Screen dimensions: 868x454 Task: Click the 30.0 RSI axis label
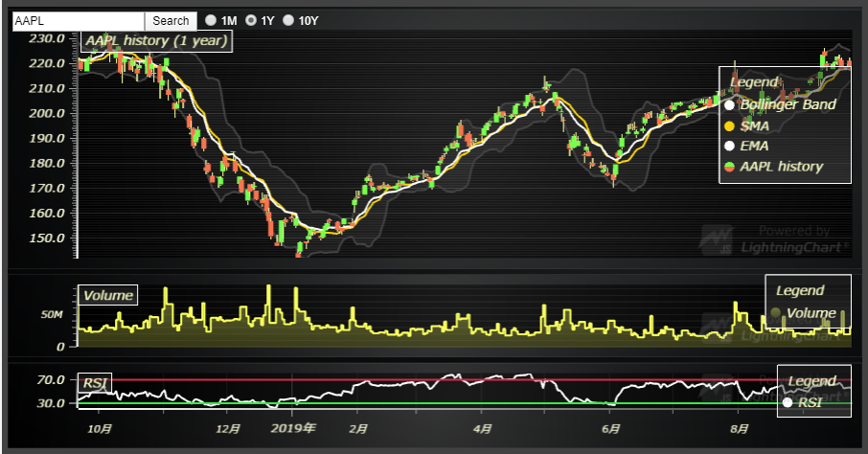(51, 403)
